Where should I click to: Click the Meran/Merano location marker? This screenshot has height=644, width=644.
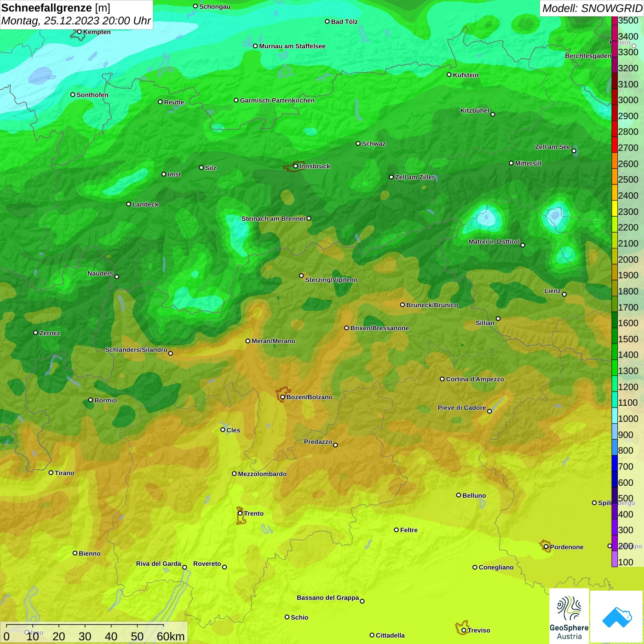tap(247, 341)
